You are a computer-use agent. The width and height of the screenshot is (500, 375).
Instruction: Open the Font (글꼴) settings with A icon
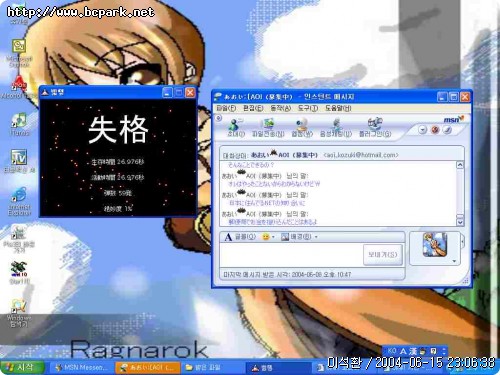[x=240, y=237]
